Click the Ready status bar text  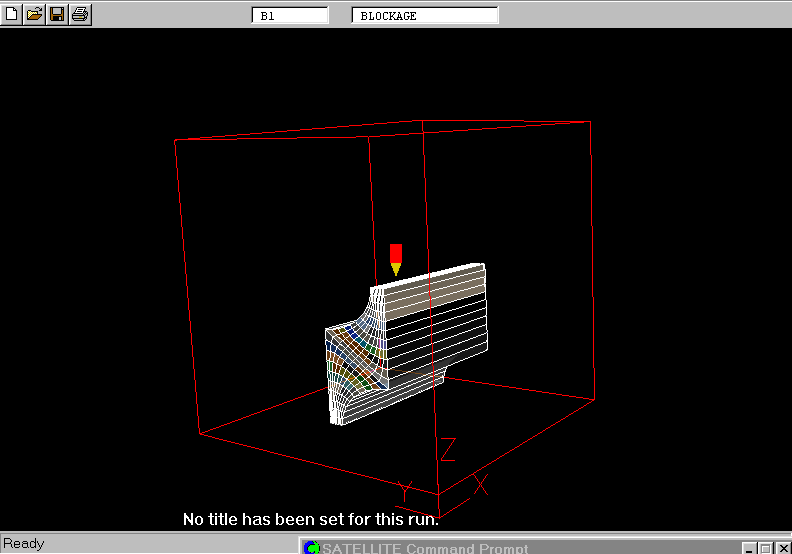tap(24, 544)
